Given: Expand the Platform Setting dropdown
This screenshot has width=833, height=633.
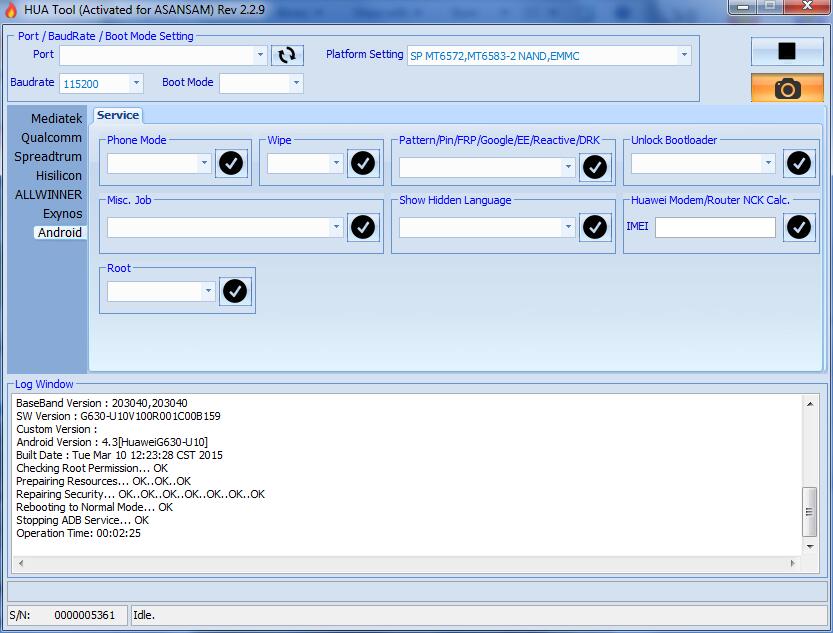Looking at the screenshot, I should [x=684, y=55].
